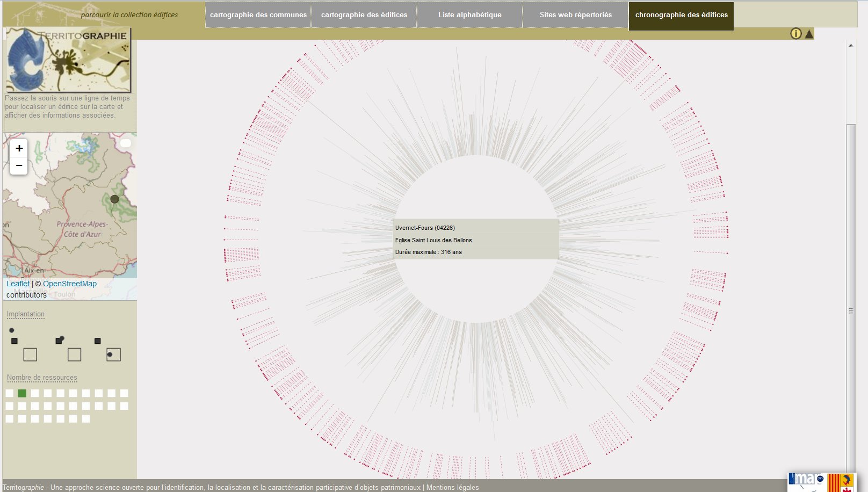This screenshot has width=868, height=492.
Task: Open 'Mentions légales' footer link
Action: (452, 488)
